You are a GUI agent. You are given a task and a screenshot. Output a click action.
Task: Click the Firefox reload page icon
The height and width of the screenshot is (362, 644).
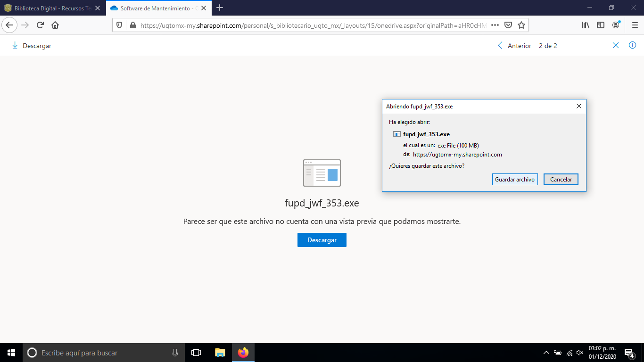click(x=40, y=25)
